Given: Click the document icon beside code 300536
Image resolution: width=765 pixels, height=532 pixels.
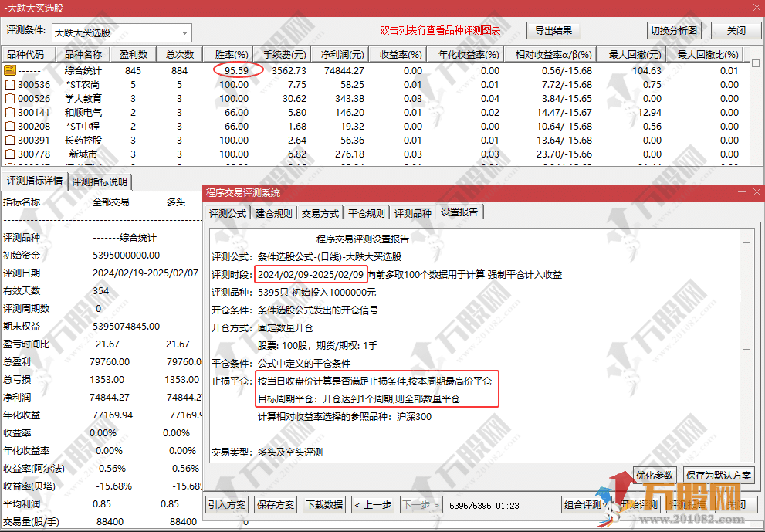Looking at the screenshot, I should (10, 84).
